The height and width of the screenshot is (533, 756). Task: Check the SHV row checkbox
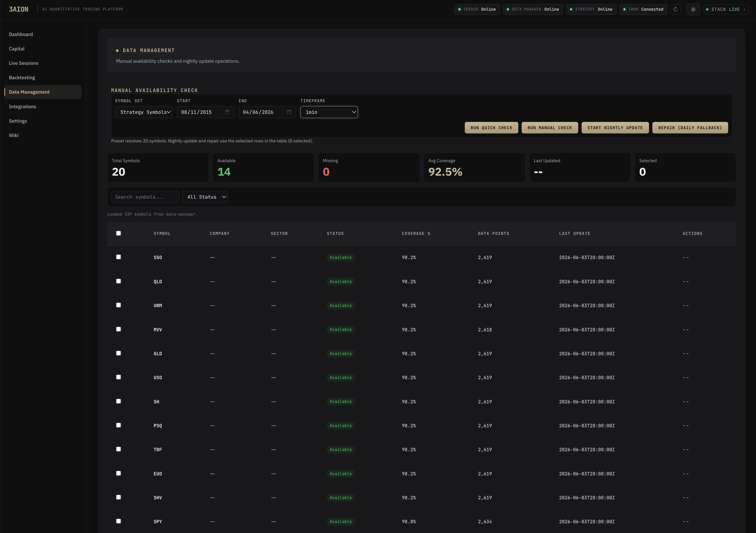[119, 497]
